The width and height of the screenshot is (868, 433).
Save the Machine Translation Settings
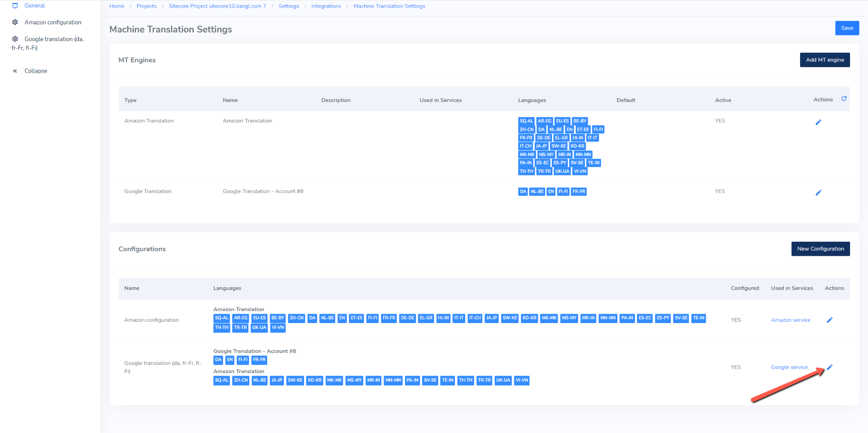(847, 28)
